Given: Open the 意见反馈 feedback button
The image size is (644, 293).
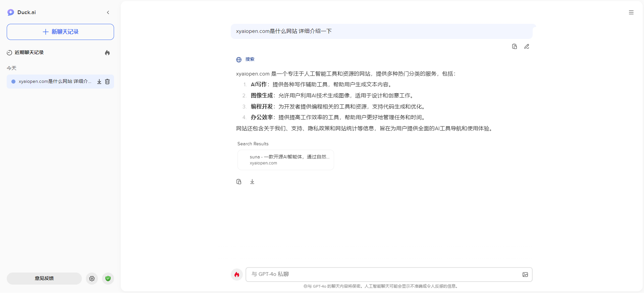Looking at the screenshot, I should (x=44, y=279).
